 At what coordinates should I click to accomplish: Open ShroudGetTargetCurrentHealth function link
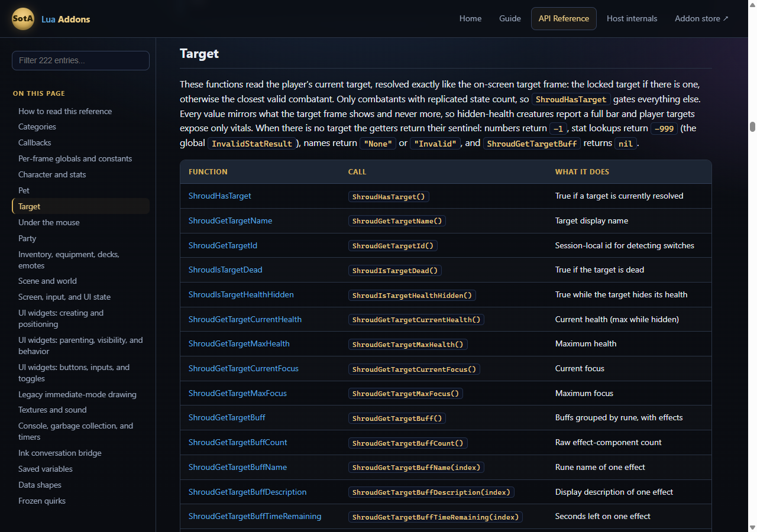click(x=245, y=319)
